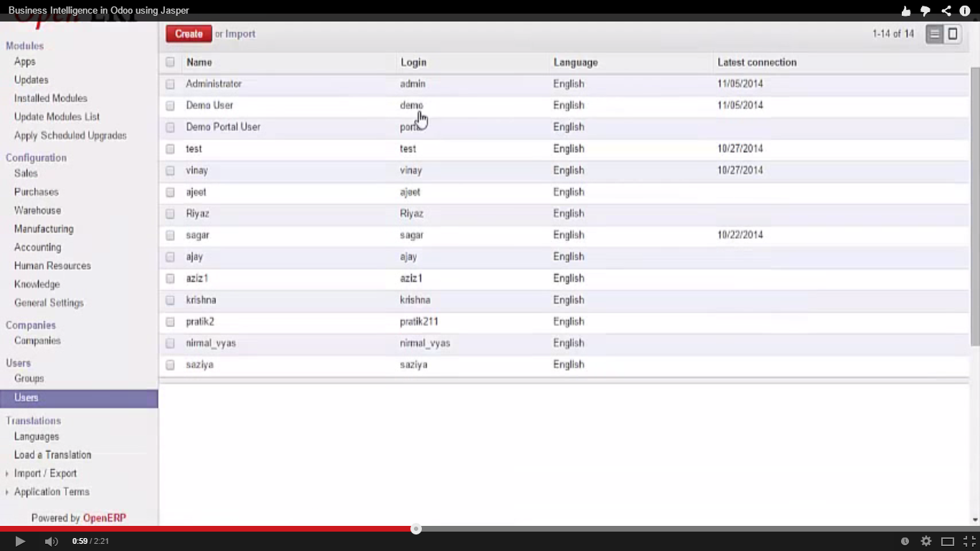Open Accounting configuration item
This screenshot has height=551, width=980.
[37, 248]
